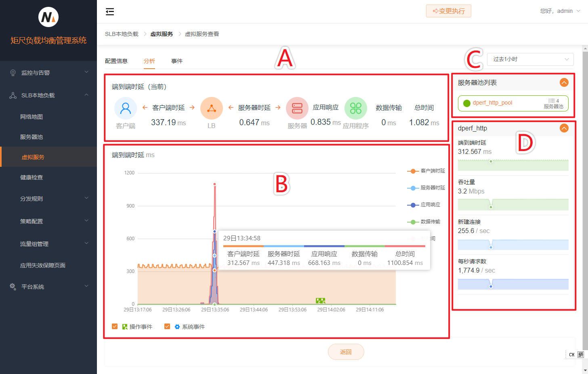Expand the 监控与告警 sidebar menu
This screenshot has width=588, height=374.
click(48, 73)
